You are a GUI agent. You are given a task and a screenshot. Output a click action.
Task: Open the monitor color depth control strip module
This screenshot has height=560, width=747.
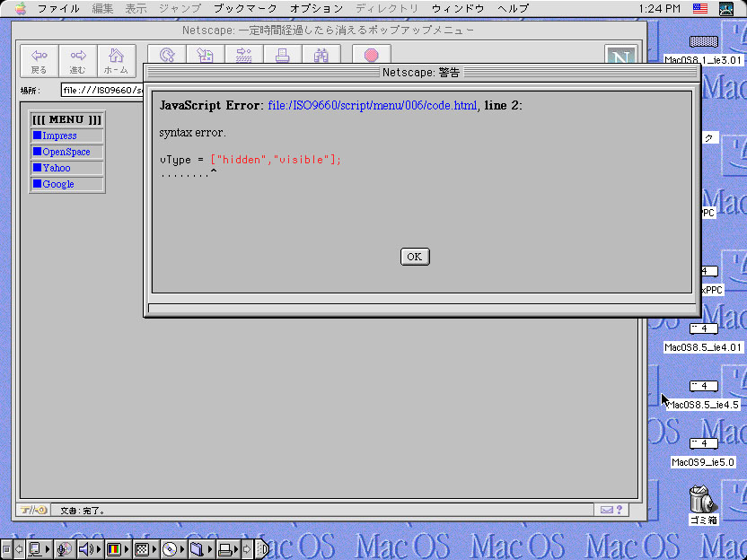[x=118, y=549]
